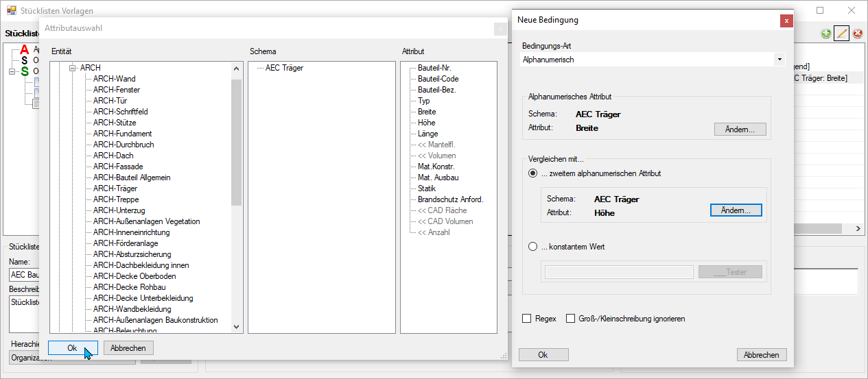Select Brandschutz Anford. attribute

click(x=451, y=199)
